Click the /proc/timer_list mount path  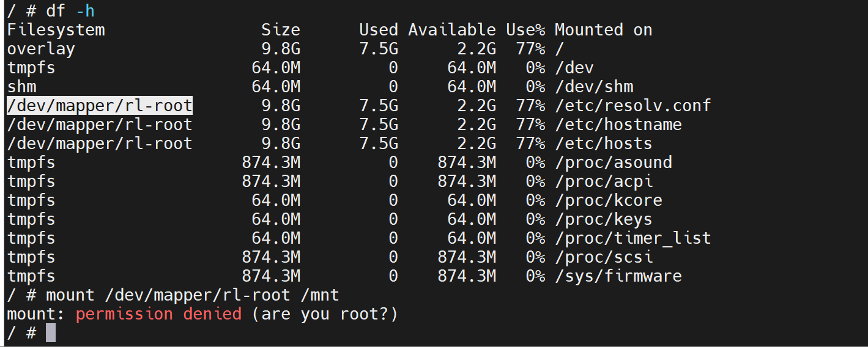(x=632, y=238)
